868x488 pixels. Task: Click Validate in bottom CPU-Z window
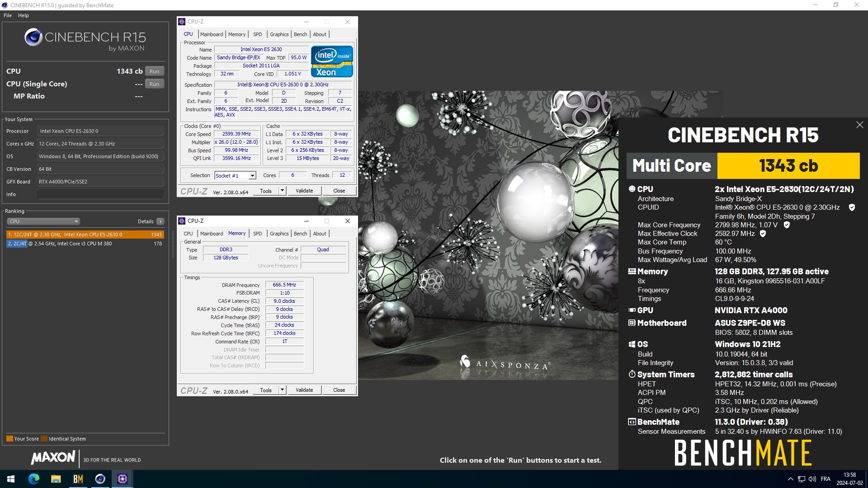pos(304,390)
